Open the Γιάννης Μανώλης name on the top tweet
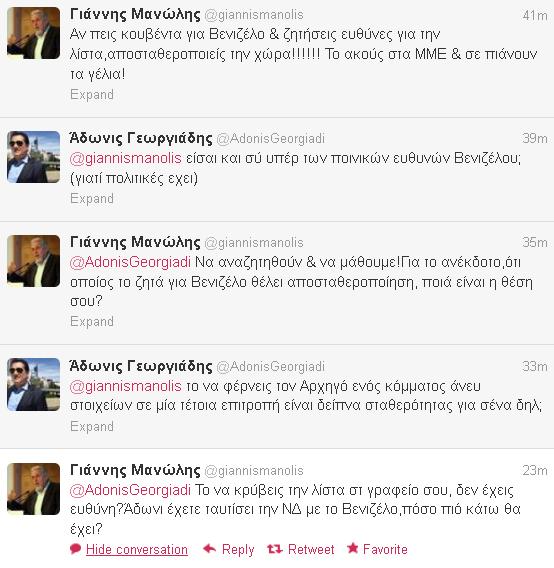Viewport: 554px width, 568px height. click(135, 14)
